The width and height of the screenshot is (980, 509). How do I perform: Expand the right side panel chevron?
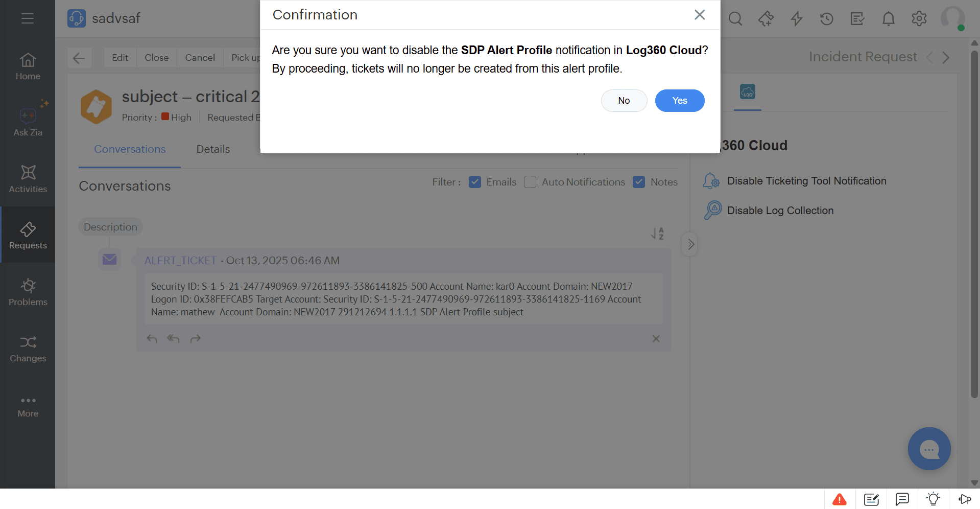coord(690,244)
